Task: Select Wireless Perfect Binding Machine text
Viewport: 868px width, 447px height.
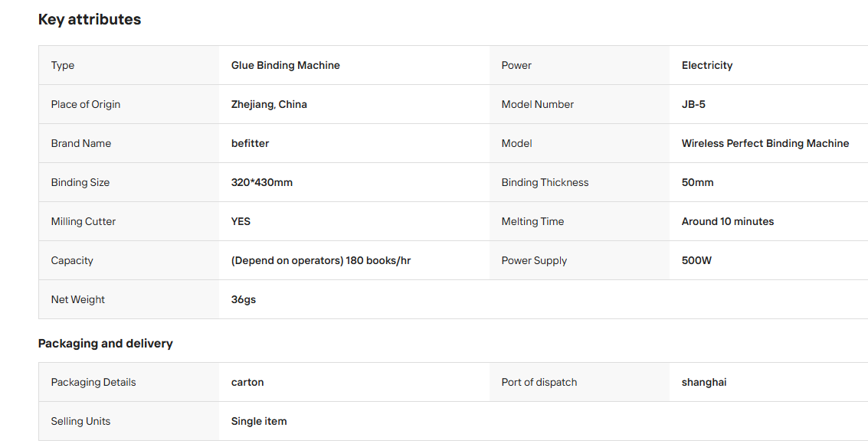Action: click(x=765, y=143)
